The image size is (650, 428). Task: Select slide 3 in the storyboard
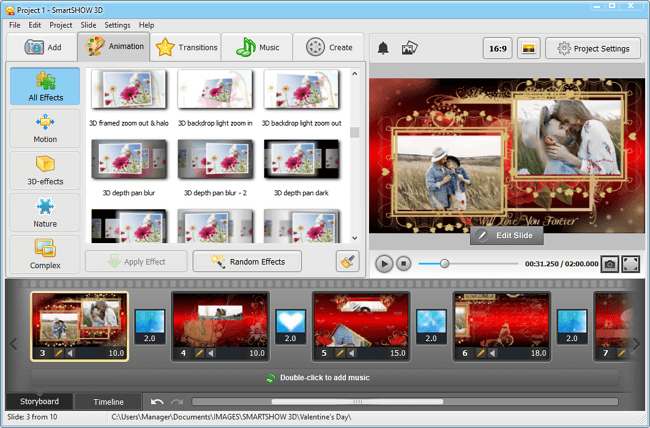[x=79, y=326]
